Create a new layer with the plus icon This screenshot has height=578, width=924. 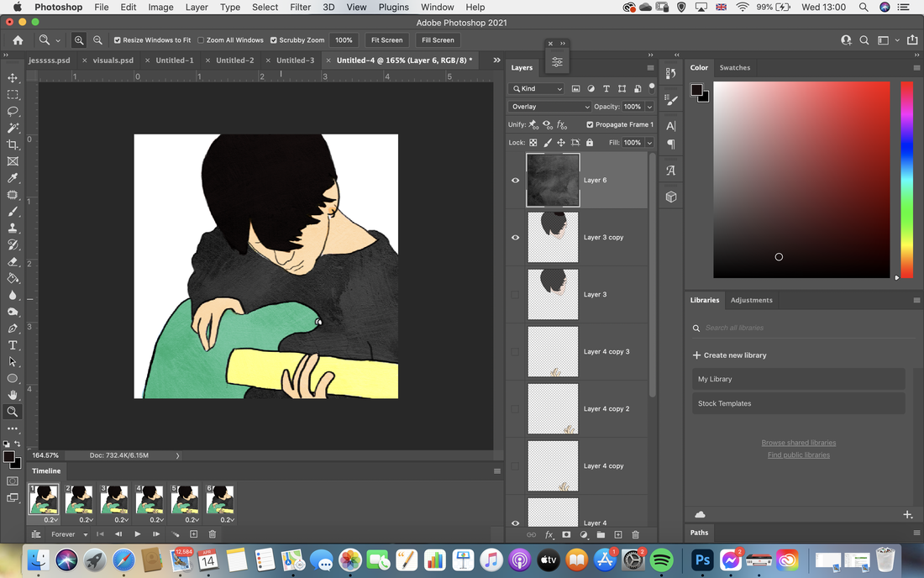coord(618,534)
